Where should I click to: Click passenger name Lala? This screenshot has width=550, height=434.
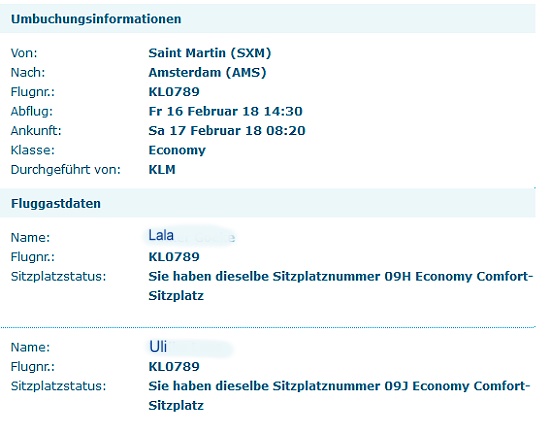[x=161, y=235]
